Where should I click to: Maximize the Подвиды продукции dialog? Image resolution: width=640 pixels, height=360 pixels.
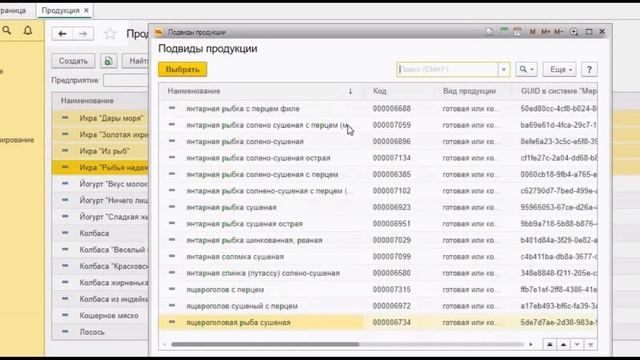[x=589, y=32]
